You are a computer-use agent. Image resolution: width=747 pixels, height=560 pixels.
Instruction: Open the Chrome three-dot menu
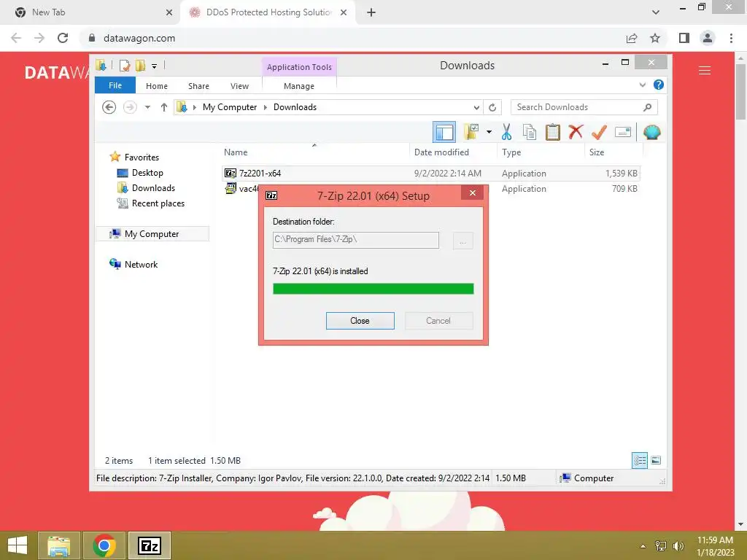coord(731,38)
